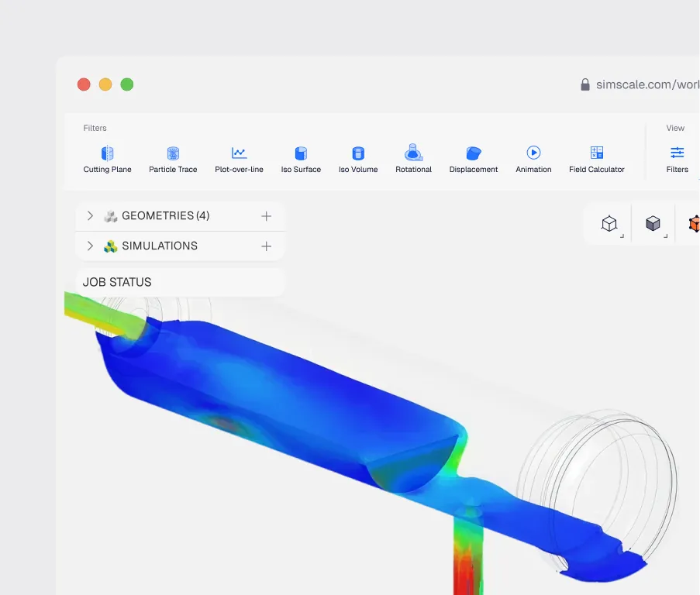Maximize window with green button
Image resolution: width=700 pixels, height=595 pixels.
click(x=127, y=84)
